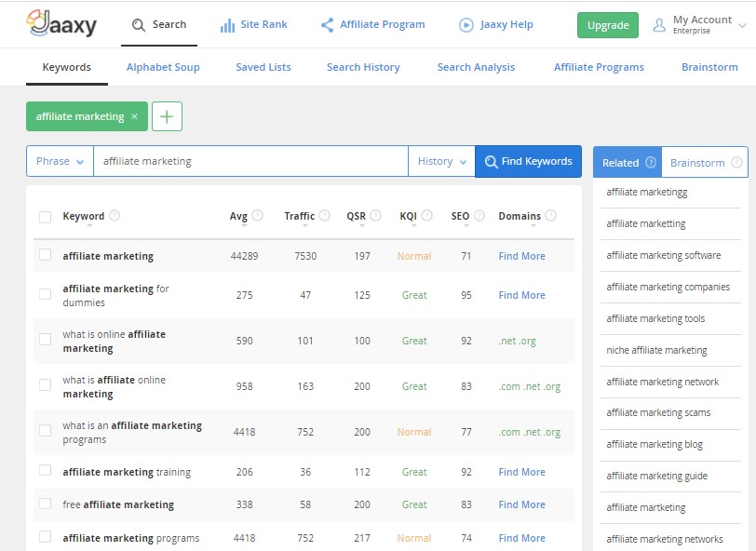
Task: Open the Phrase match type dropdown
Action: (x=61, y=162)
